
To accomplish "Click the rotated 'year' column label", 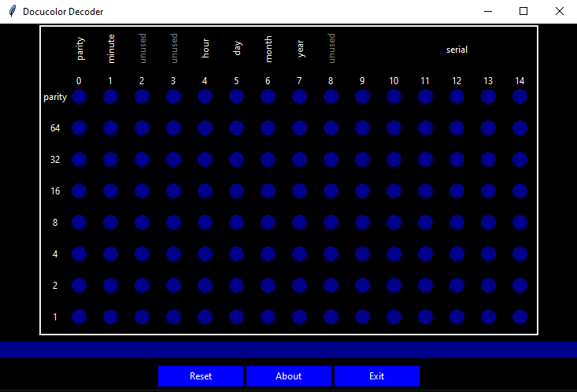I will pyautogui.click(x=300, y=49).
